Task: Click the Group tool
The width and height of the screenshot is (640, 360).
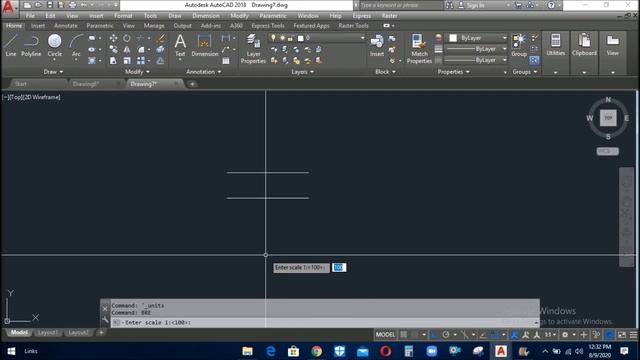Action: [519, 45]
